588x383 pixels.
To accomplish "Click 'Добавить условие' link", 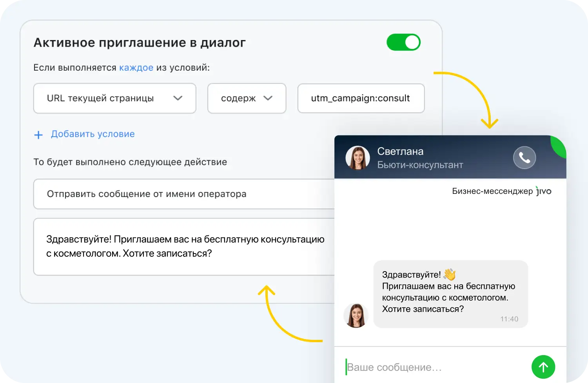I will [93, 134].
